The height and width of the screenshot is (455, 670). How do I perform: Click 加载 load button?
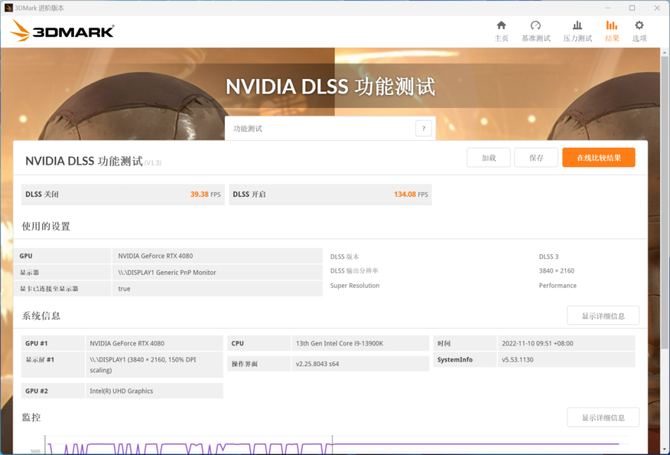pyautogui.click(x=488, y=158)
